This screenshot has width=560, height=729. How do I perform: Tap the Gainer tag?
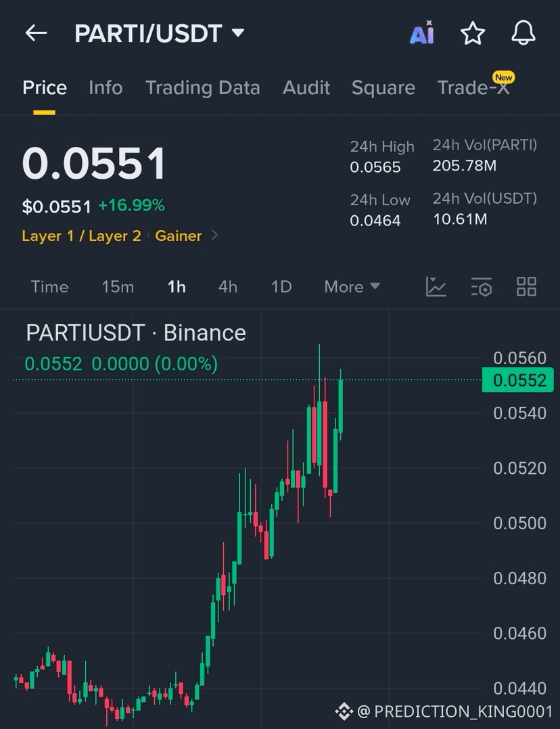coord(178,236)
